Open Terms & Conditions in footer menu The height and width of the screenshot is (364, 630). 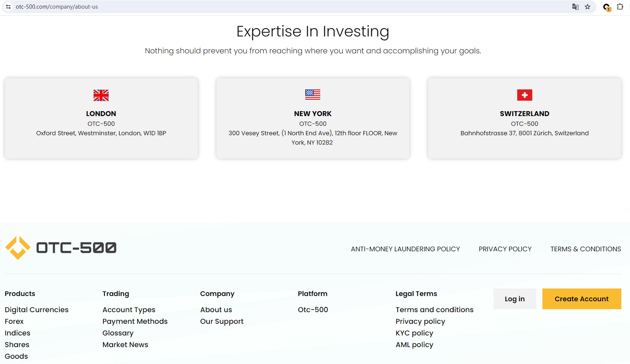pos(585,249)
